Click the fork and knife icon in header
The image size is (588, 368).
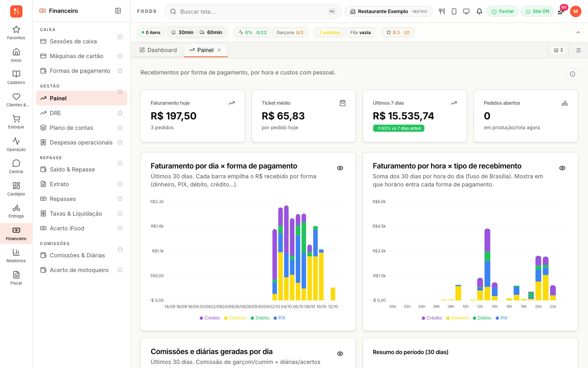pos(442,11)
